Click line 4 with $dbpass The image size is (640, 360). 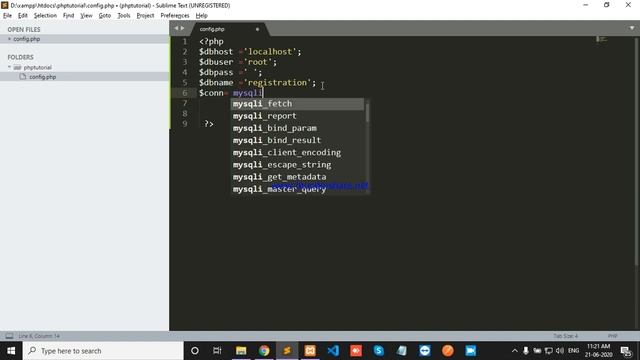(x=230, y=72)
